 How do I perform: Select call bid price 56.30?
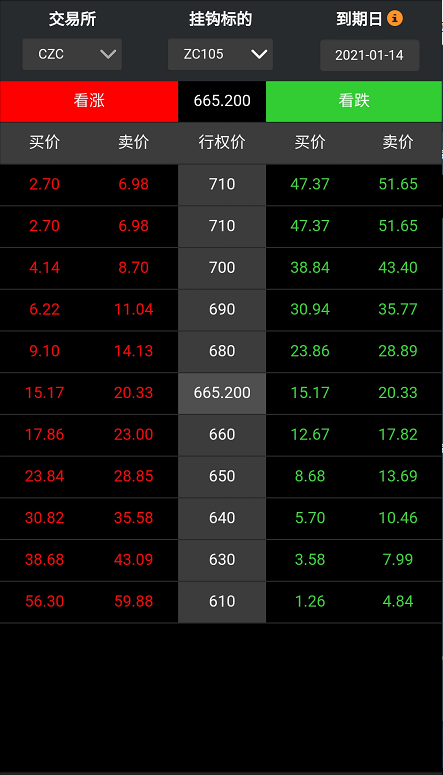(x=44, y=602)
